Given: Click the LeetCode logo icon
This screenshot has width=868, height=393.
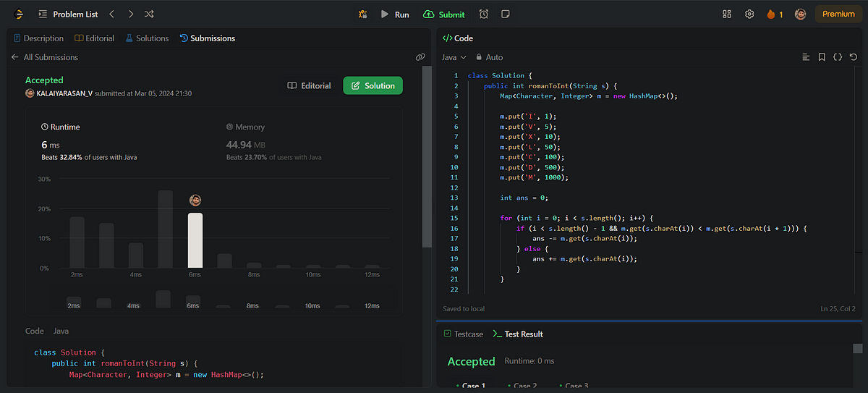Looking at the screenshot, I should coord(17,14).
